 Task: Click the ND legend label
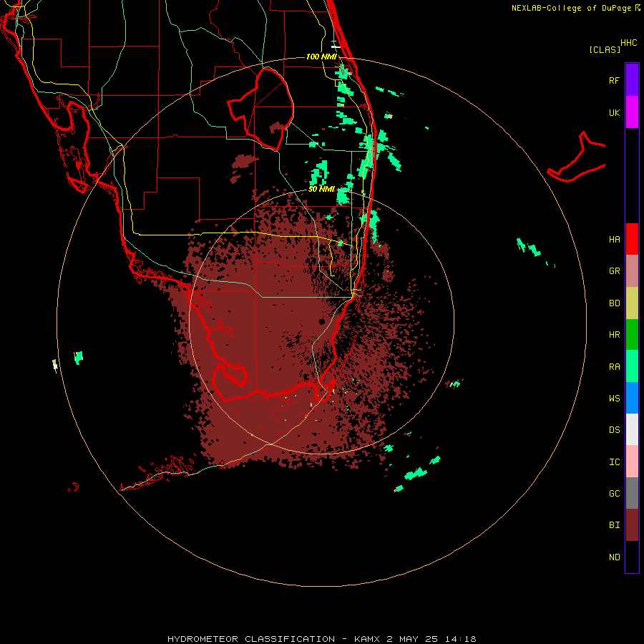click(x=614, y=557)
